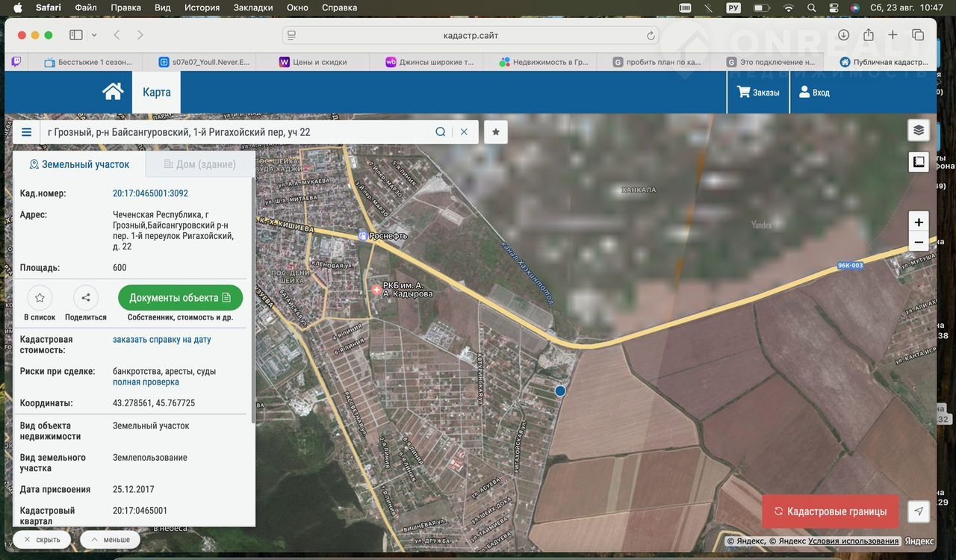
Task: Add parcel to list with star icon
Action: pyautogui.click(x=40, y=298)
